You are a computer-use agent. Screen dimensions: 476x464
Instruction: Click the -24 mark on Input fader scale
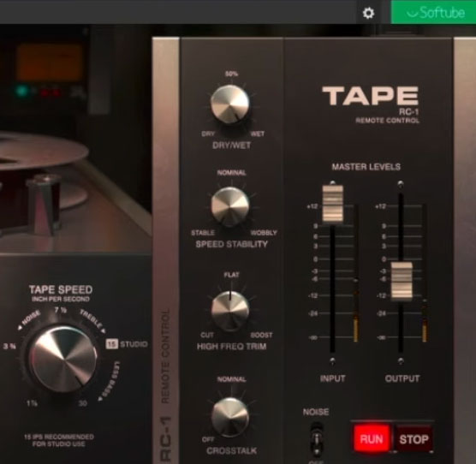313,313
